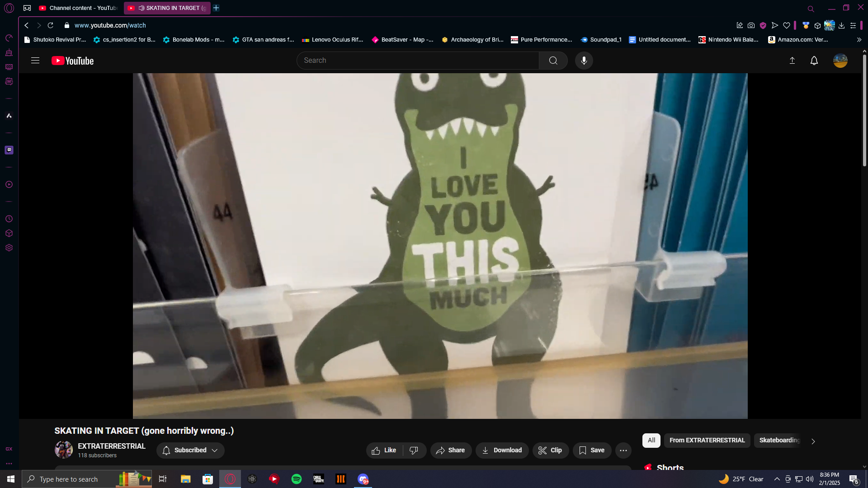868x488 pixels.
Task: Open Twitch panel in Opera sidebar
Action: (x=9, y=150)
